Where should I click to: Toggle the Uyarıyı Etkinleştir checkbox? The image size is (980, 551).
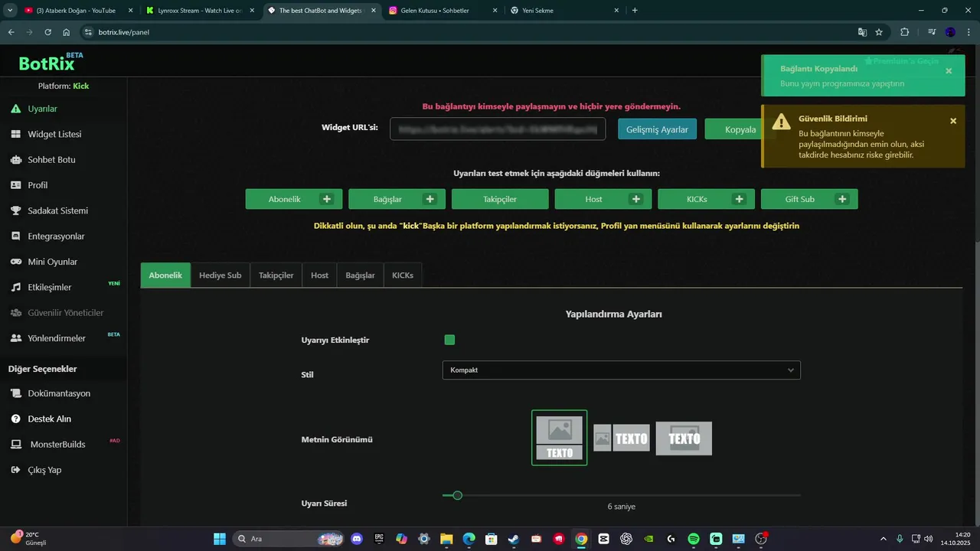[x=449, y=340]
